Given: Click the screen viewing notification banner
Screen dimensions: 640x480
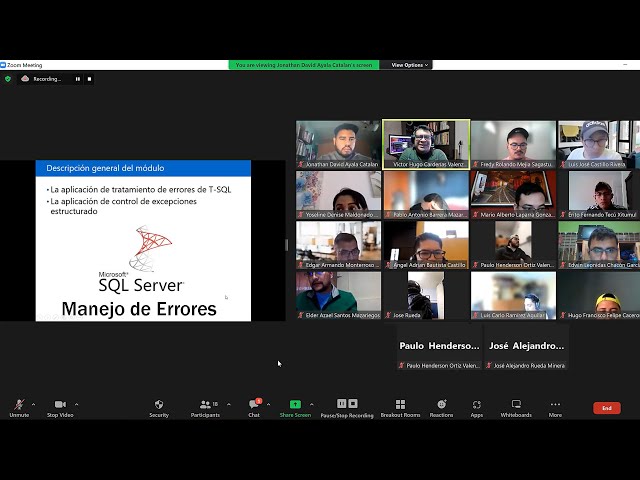Looking at the screenshot, I should click(304, 65).
